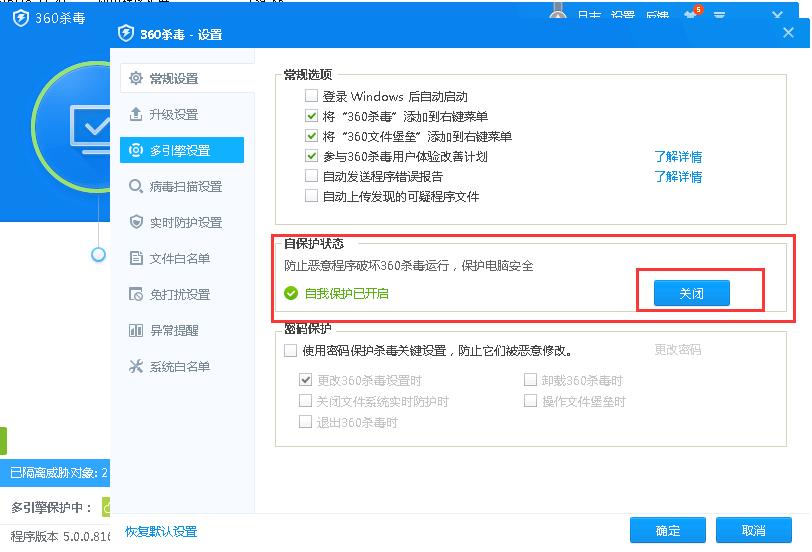
Task: Cancel settings with 取消 button
Action: pos(753,530)
